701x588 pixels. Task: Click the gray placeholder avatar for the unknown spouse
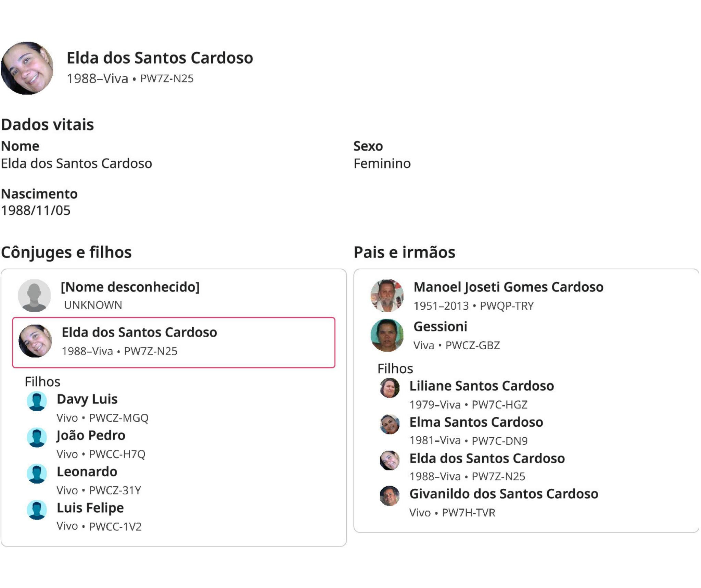coord(34,295)
